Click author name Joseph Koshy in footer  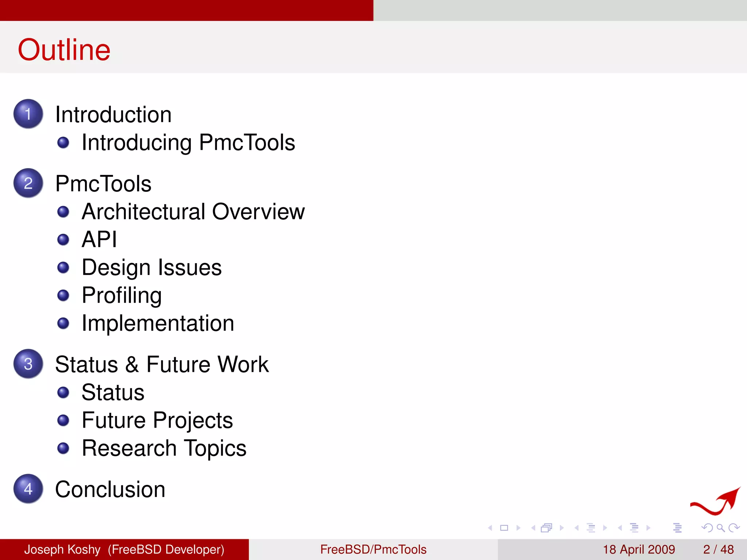[62, 549]
